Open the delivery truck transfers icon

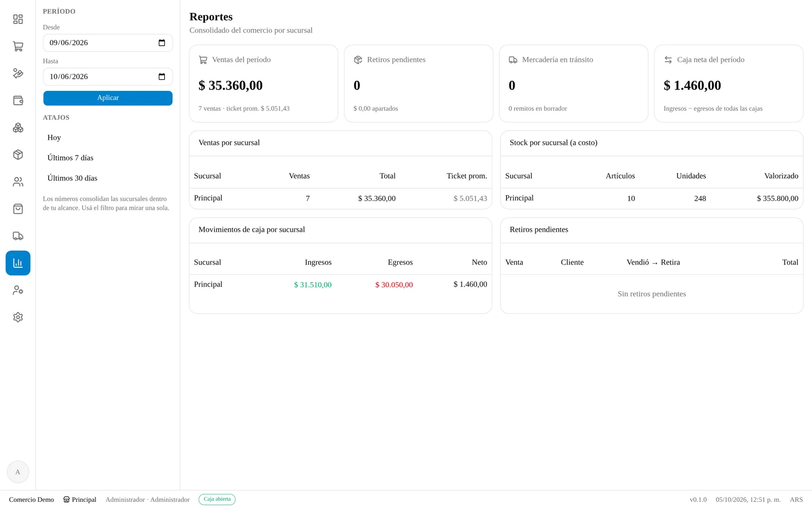[18, 236]
